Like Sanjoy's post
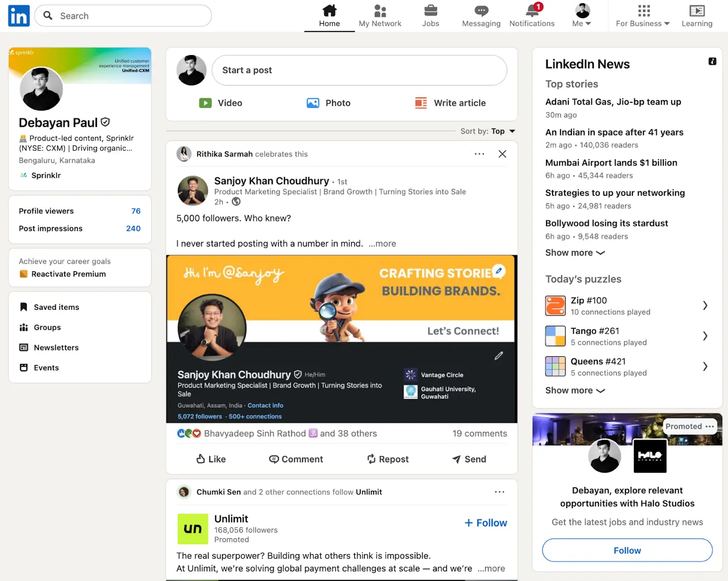The width and height of the screenshot is (728, 581). 211,459
